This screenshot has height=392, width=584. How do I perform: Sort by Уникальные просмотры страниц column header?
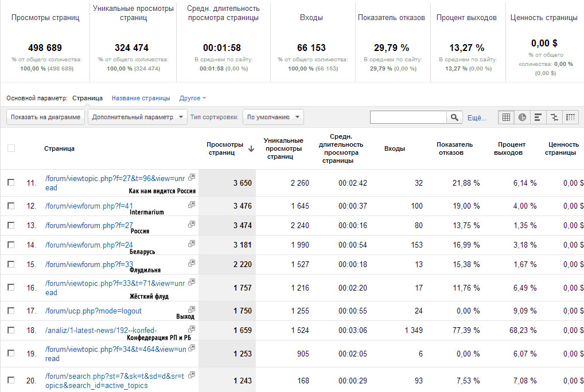283,148
